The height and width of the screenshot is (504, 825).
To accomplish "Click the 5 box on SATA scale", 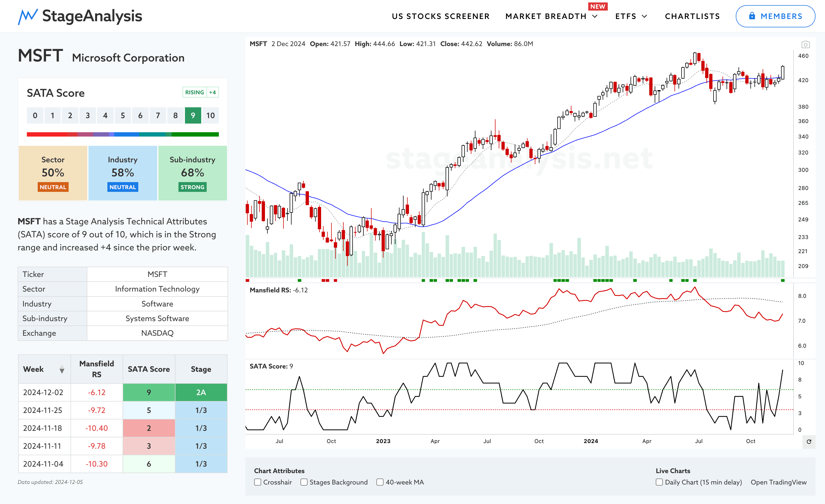I will pos(123,116).
